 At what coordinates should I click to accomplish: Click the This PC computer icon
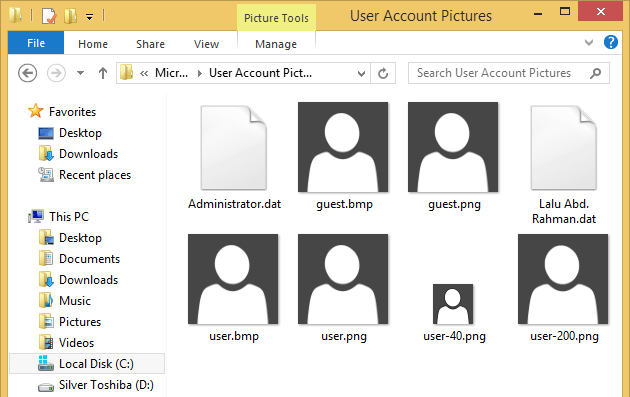pos(36,216)
